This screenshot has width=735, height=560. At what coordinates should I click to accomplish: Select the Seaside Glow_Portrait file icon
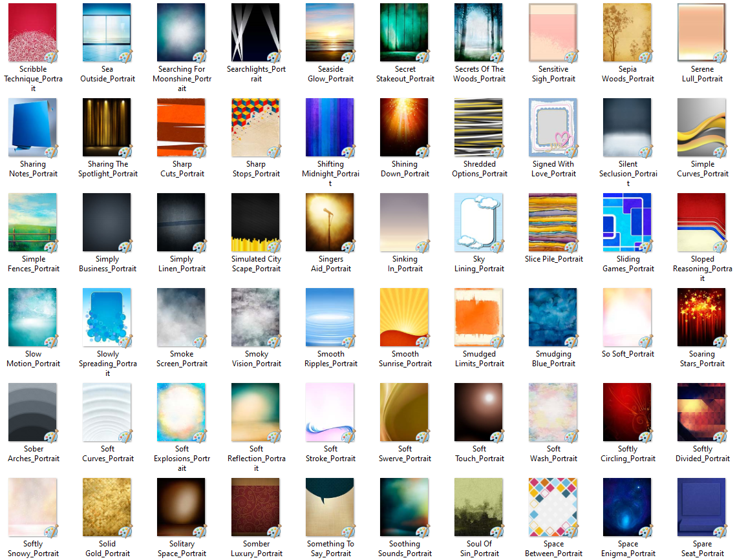coord(330,32)
